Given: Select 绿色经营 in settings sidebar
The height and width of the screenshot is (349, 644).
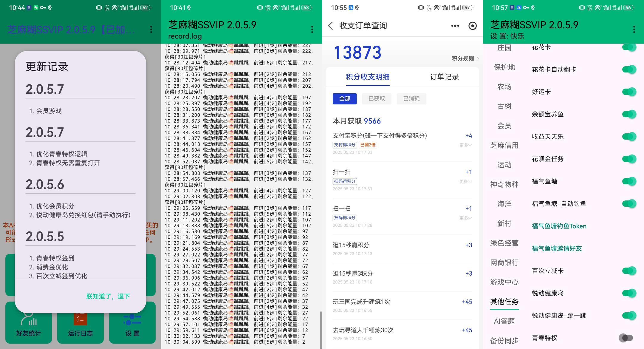Looking at the screenshot, I should (x=504, y=243).
